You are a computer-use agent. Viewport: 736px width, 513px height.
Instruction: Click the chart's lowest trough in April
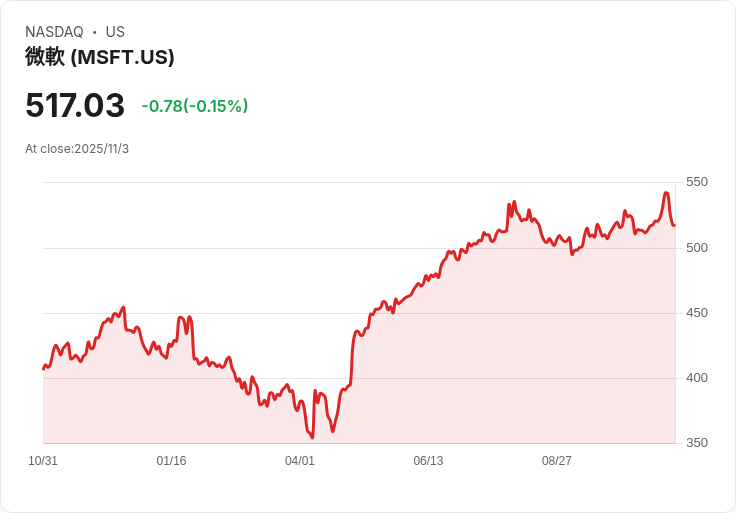coord(313,437)
